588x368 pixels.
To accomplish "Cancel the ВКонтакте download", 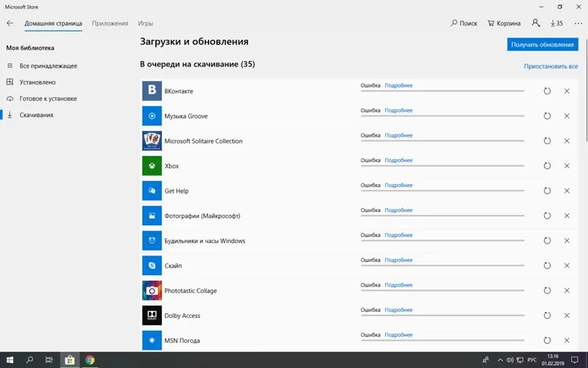I will (567, 91).
